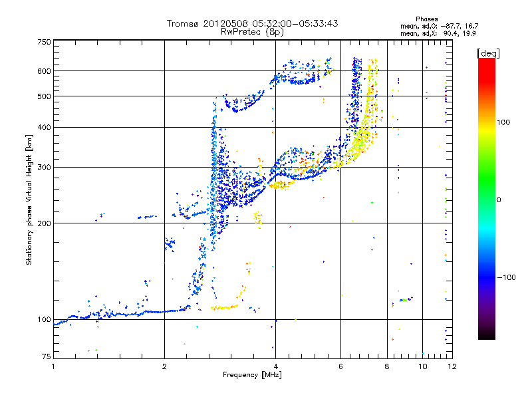532x399 pixels.
Task: Click the [deg] colorbar unit label
Action: tap(489, 53)
